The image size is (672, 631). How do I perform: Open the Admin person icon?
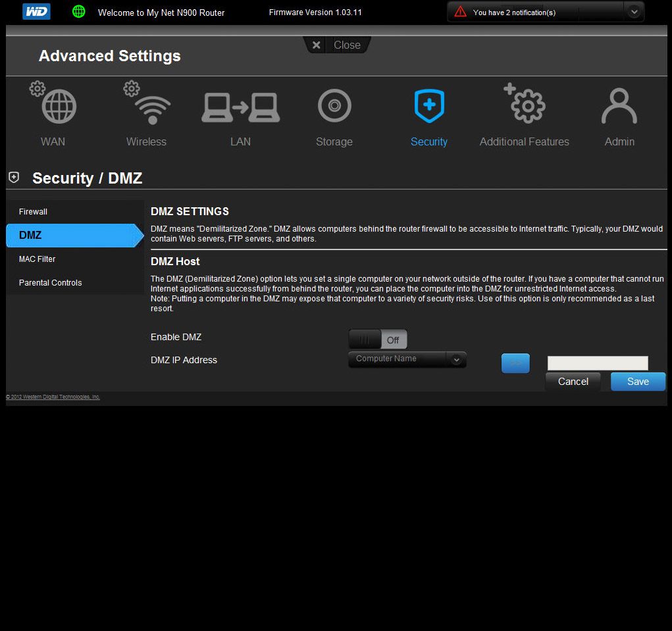pyautogui.click(x=619, y=107)
